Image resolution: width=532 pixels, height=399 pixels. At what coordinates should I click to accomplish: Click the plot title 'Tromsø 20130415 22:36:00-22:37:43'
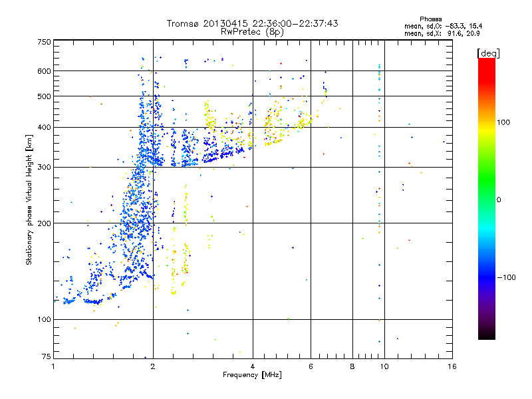[x=252, y=23]
